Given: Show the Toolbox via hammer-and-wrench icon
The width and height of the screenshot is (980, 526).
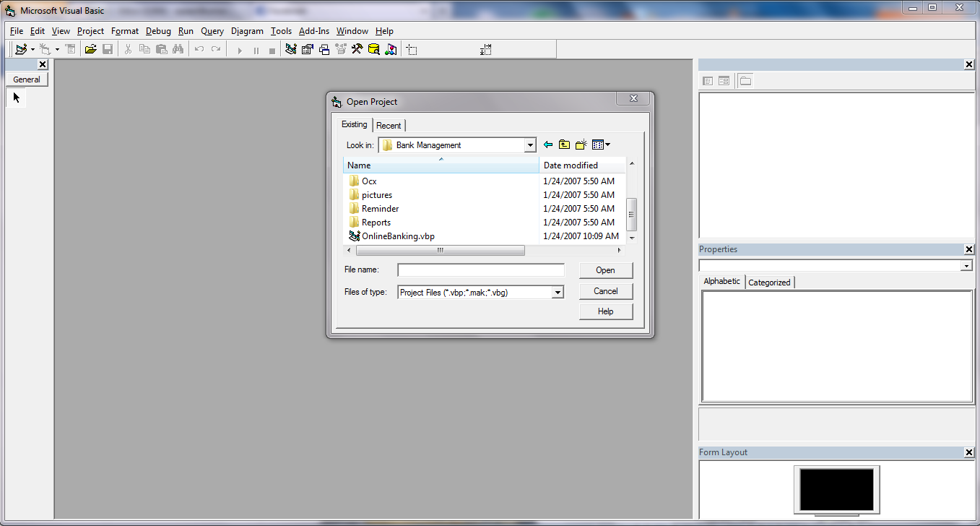Looking at the screenshot, I should point(357,49).
